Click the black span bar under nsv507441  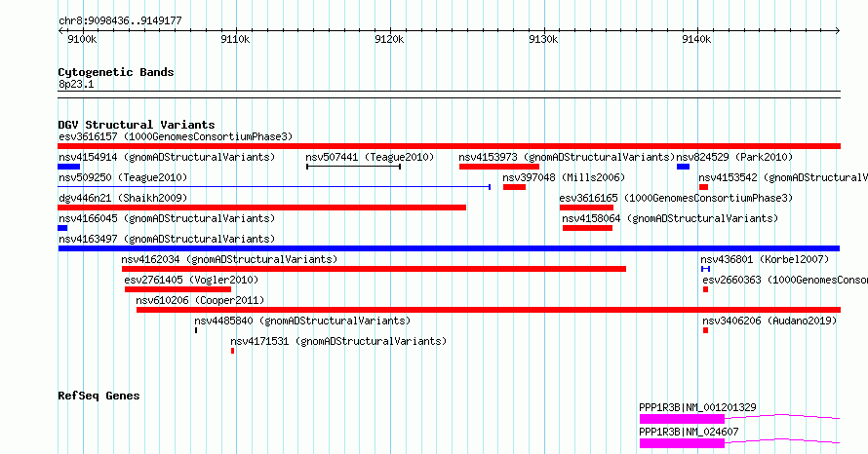click(x=354, y=167)
